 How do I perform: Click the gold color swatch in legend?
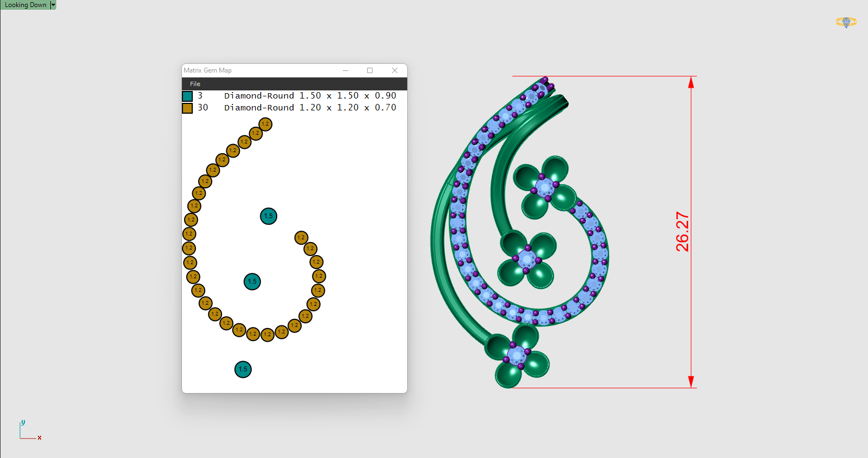(187, 108)
